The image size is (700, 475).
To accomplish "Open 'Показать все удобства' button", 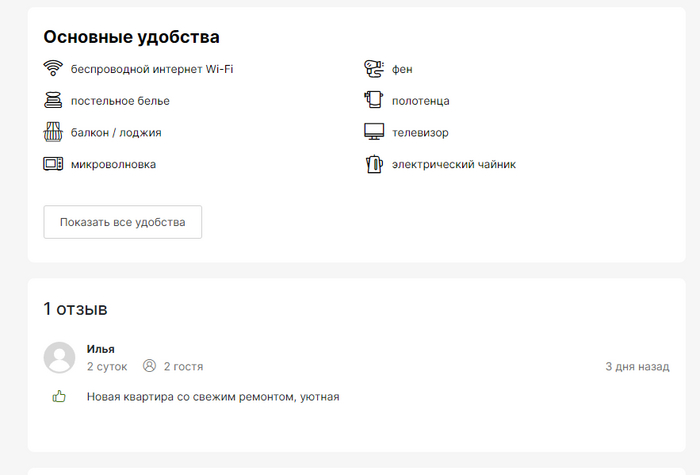I will 123,222.
